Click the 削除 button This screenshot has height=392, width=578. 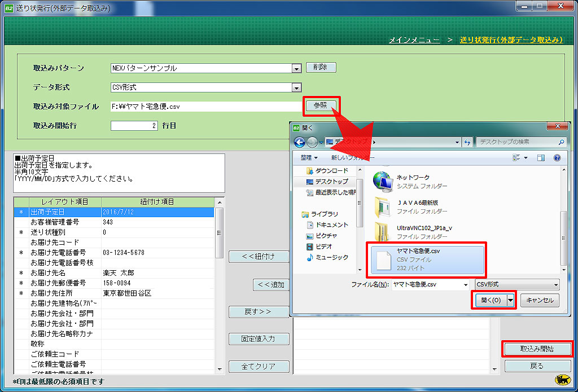321,68
